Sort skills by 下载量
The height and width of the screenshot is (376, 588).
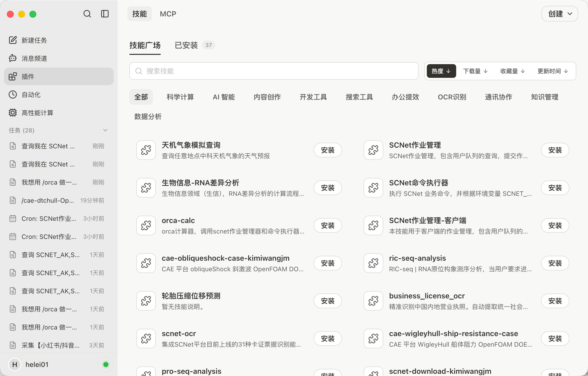pos(475,71)
